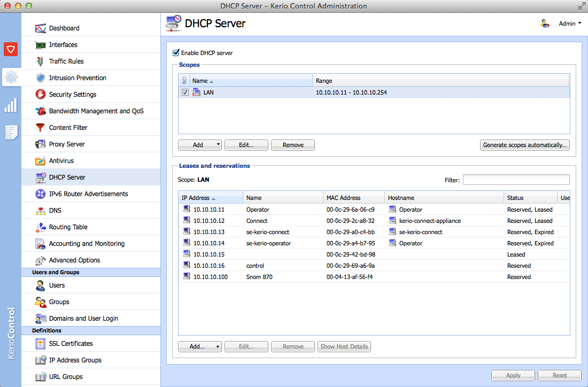
Task: Click the Reset button
Action: (x=560, y=375)
